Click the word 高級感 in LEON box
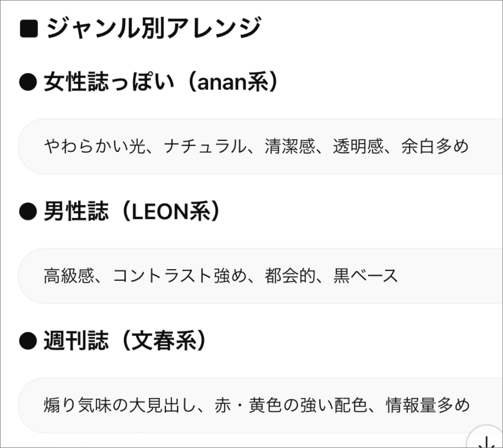Viewport: 503px width, 448px height. click(x=69, y=276)
